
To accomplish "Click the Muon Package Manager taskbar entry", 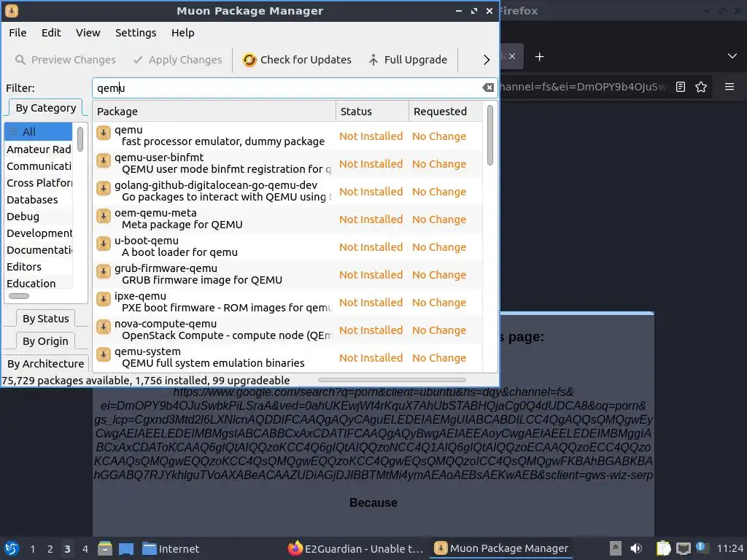I will tap(501, 548).
